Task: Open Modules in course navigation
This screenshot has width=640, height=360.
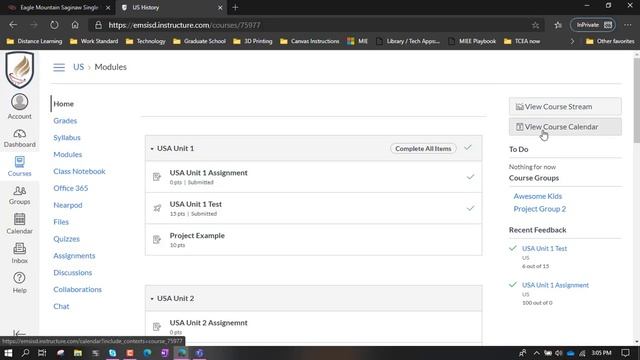Action: click(x=68, y=154)
